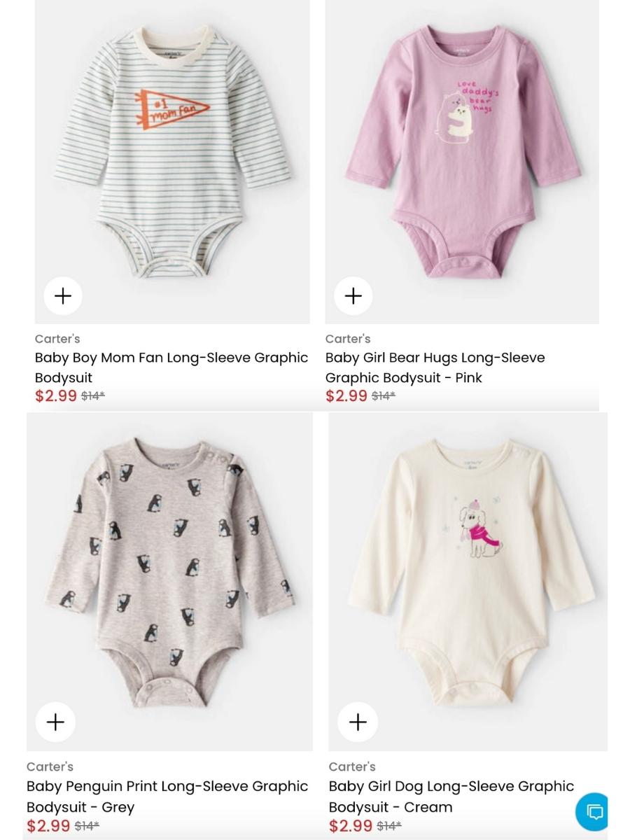Image resolution: width=630 pixels, height=840 pixels.
Task: Open the Baby Penguin Print Grey Bodysuit product page
Action: (x=167, y=796)
